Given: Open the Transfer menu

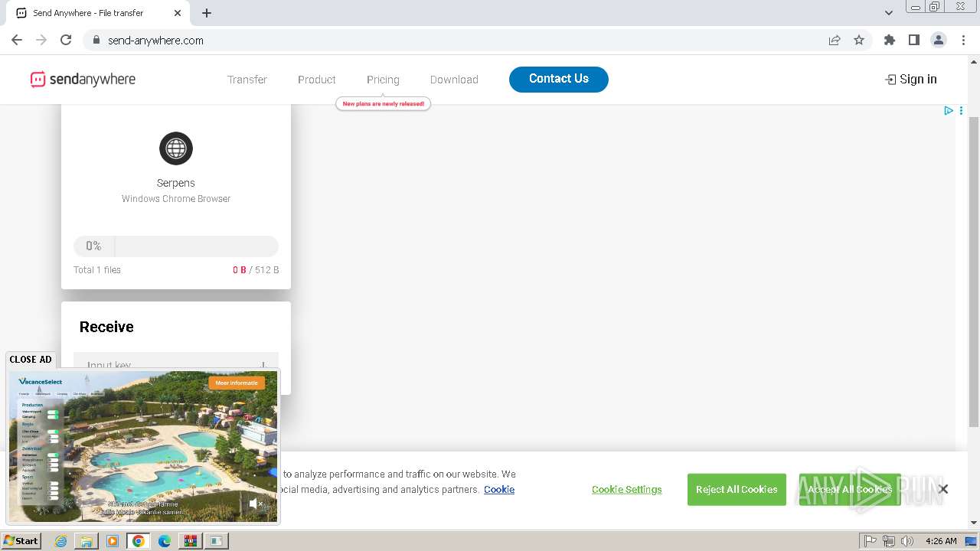Looking at the screenshot, I should tap(247, 80).
